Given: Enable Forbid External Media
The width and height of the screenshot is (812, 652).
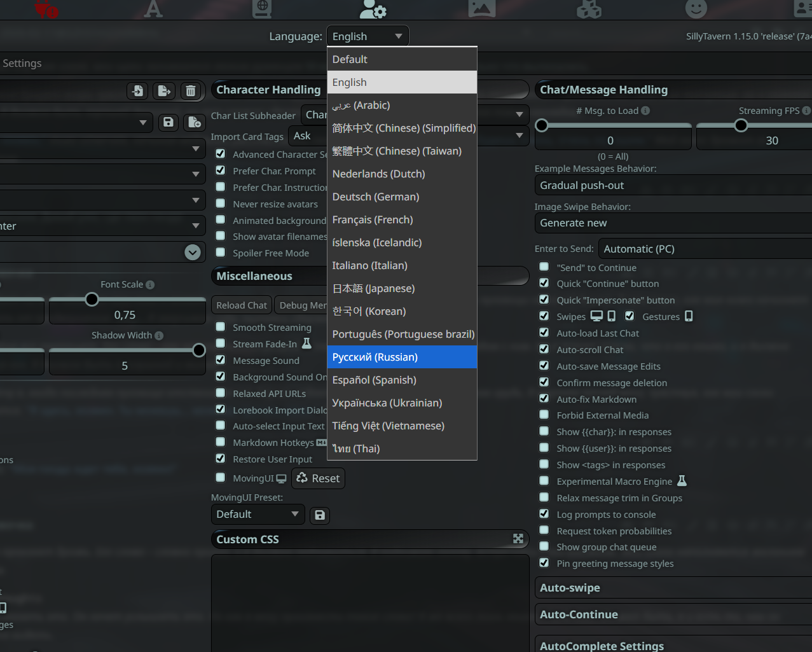Looking at the screenshot, I should pyautogui.click(x=544, y=414).
